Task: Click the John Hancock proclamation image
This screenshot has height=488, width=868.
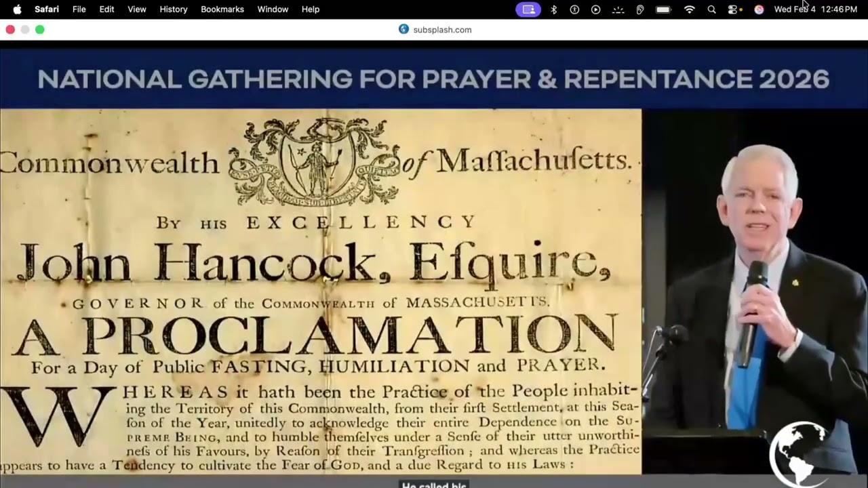Action: [321, 291]
